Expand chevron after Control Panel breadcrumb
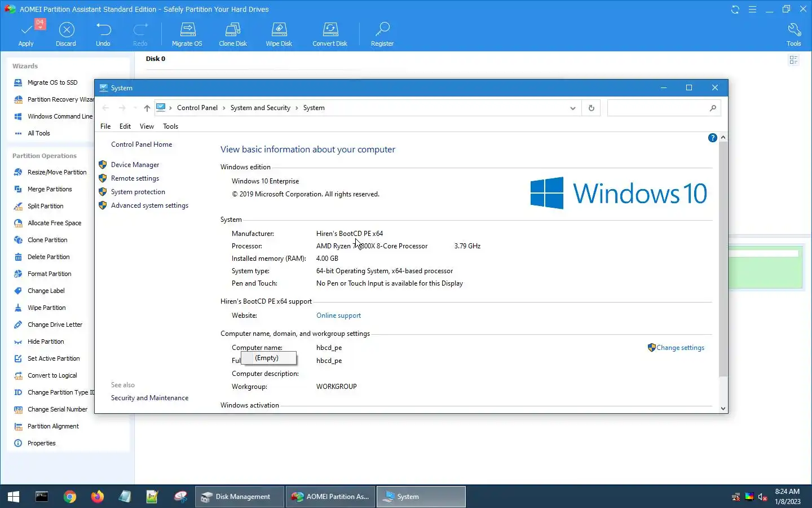Screen dimensions: 812x508 point(224,108)
